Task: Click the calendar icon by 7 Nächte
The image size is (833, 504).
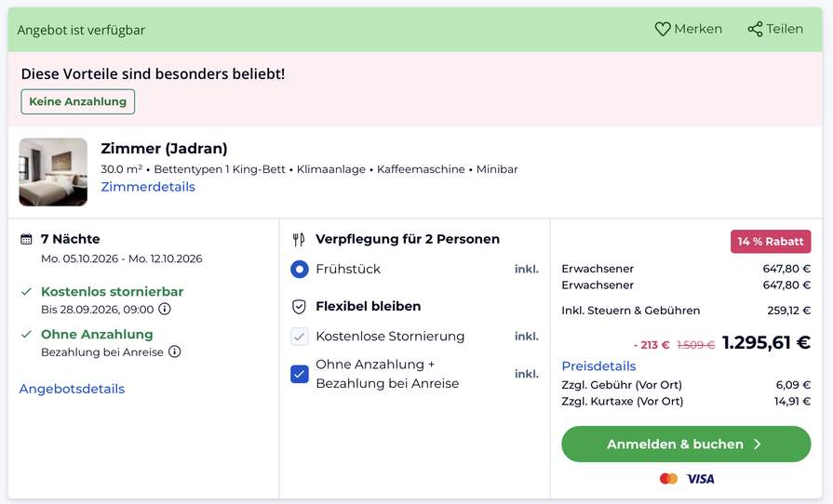Action: point(26,239)
